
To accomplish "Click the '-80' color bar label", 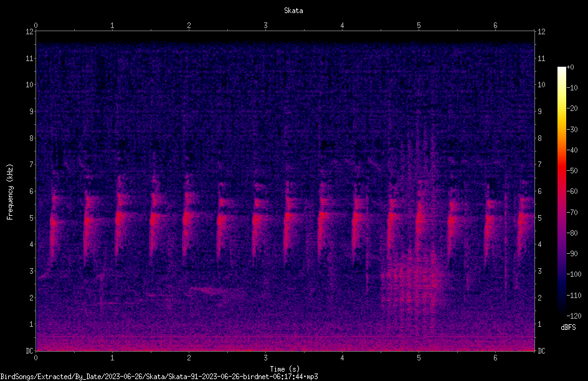I will tap(572, 233).
